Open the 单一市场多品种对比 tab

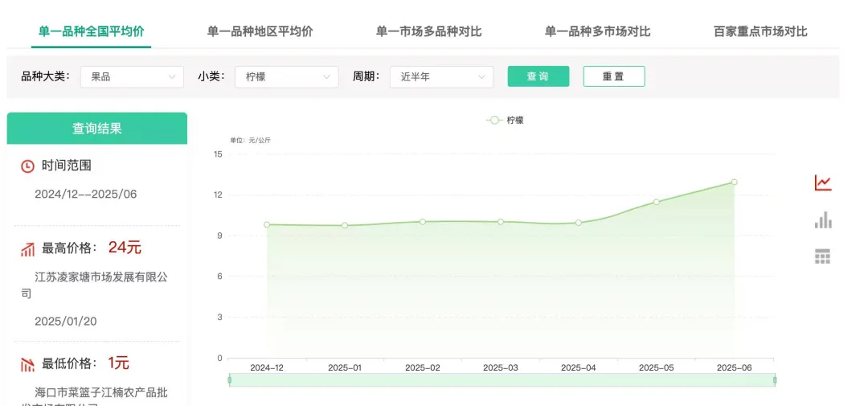click(428, 31)
